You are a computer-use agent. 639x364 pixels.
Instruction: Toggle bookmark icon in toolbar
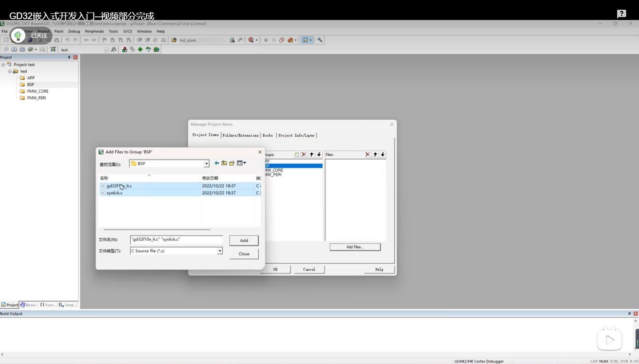click(104, 40)
